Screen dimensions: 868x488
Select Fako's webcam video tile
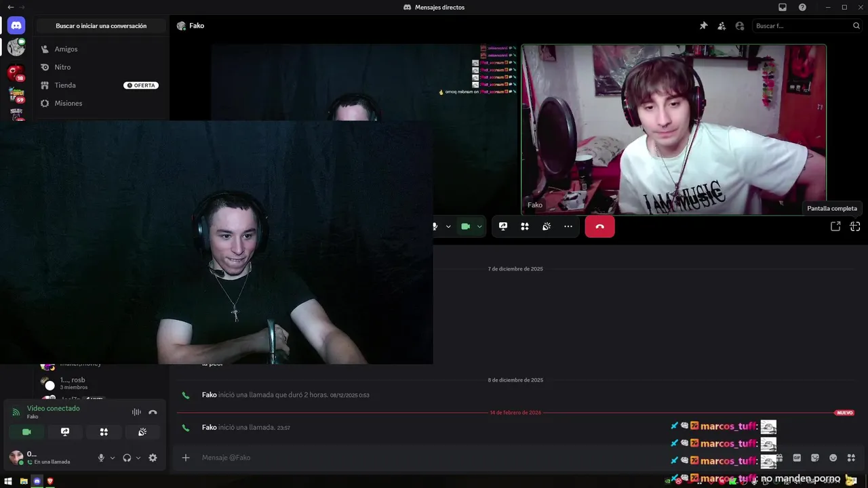[x=673, y=129]
